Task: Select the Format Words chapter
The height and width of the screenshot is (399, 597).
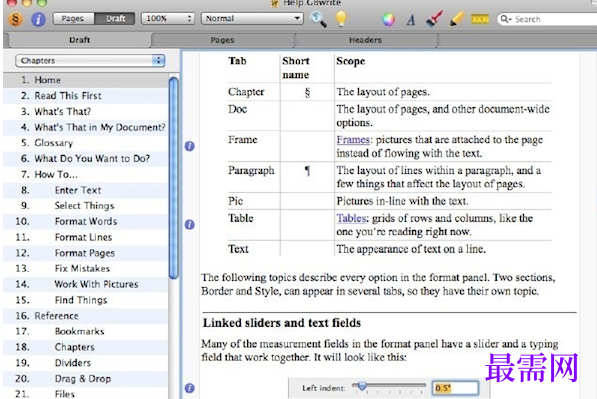Action: pyautogui.click(x=86, y=221)
